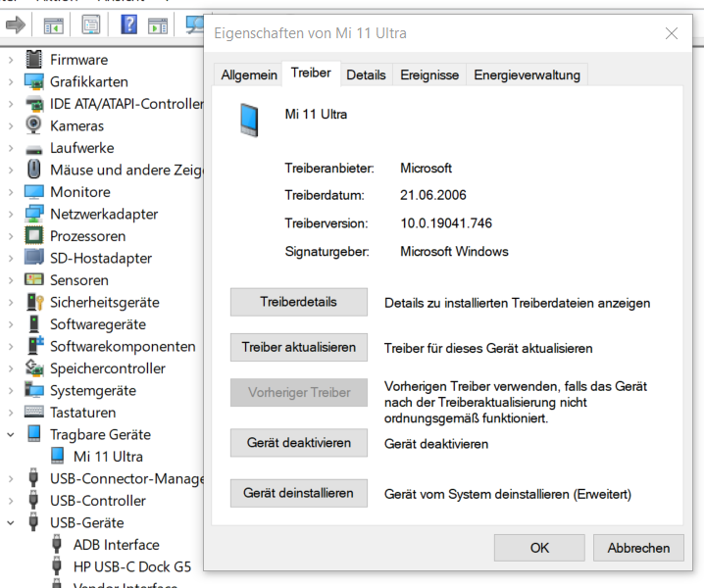The image size is (704, 588).
Task: Expand the Kameras category
Action: [11, 125]
